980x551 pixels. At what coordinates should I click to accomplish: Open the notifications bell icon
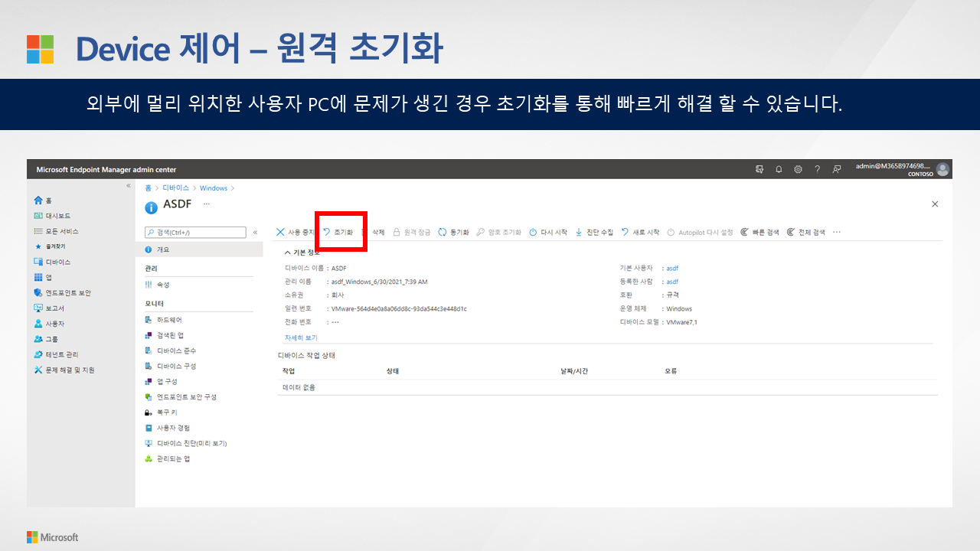click(x=779, y=169)
